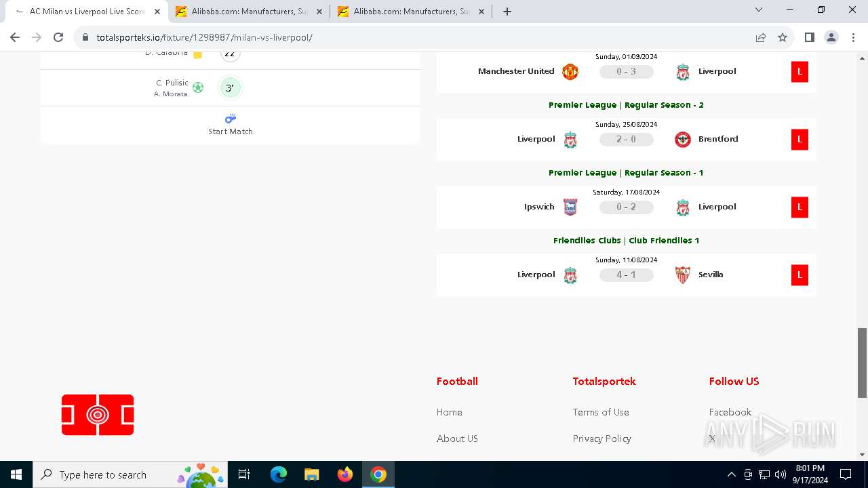Click the 4 - 1 score pill
This screenshot has width=868, height=488.
coord(627,274)
